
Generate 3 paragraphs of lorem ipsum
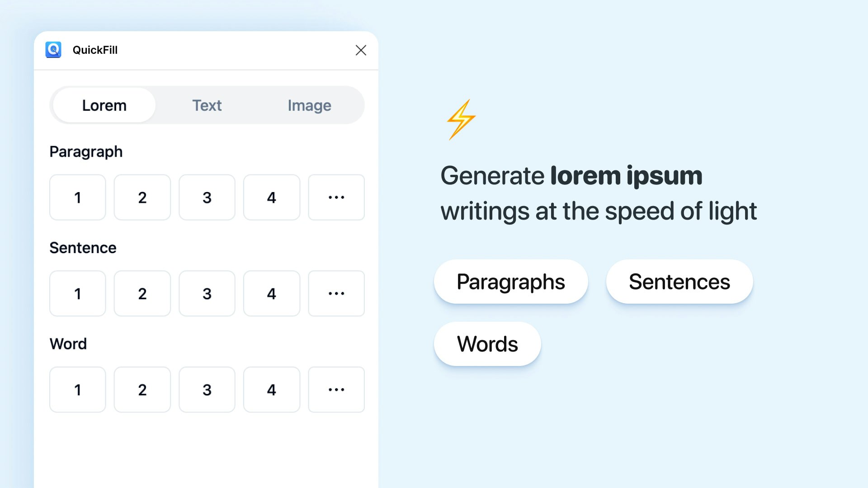[207, 197]
